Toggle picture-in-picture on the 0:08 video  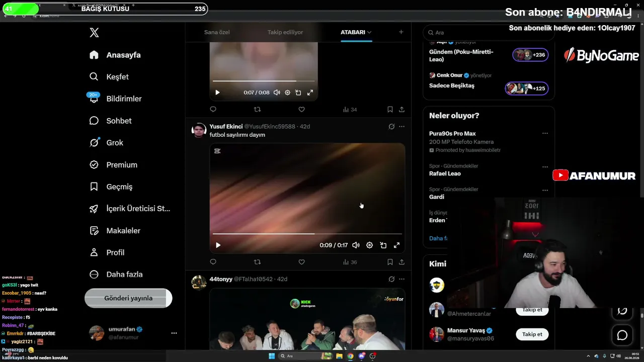tap(298, 93)
